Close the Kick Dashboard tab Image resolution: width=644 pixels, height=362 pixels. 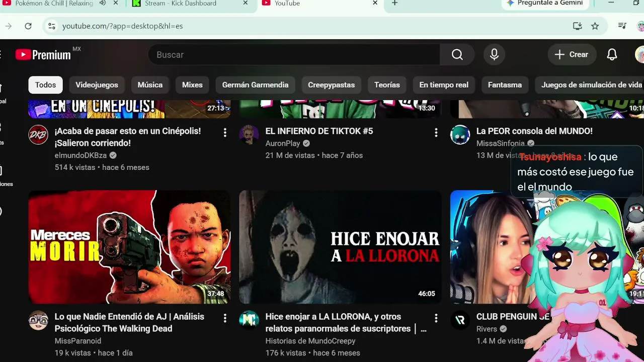(x=246, y=3)
